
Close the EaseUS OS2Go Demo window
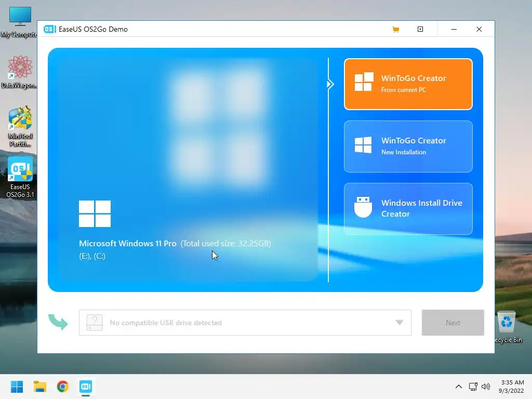pyautogui.click(x=479, y=29)
